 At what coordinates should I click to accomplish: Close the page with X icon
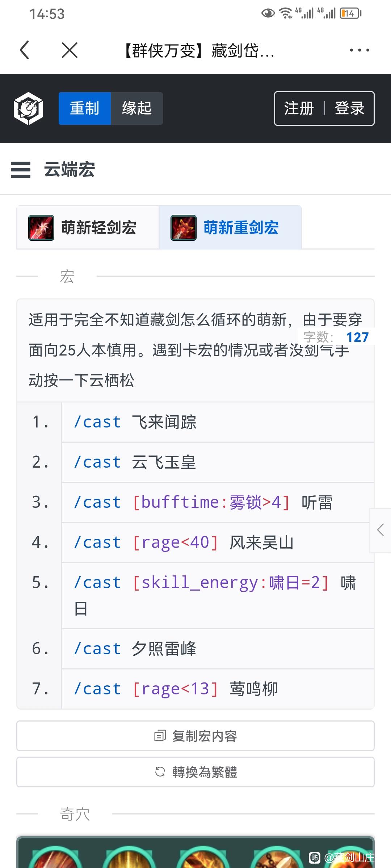tap(70, 50)
